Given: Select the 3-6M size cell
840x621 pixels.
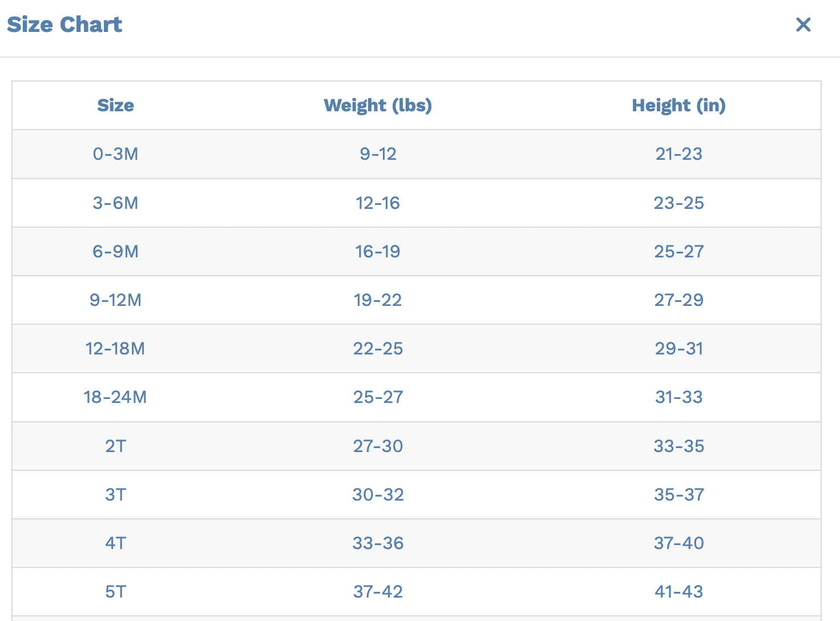Looking at the screenshot, I should tap(115, 203).
